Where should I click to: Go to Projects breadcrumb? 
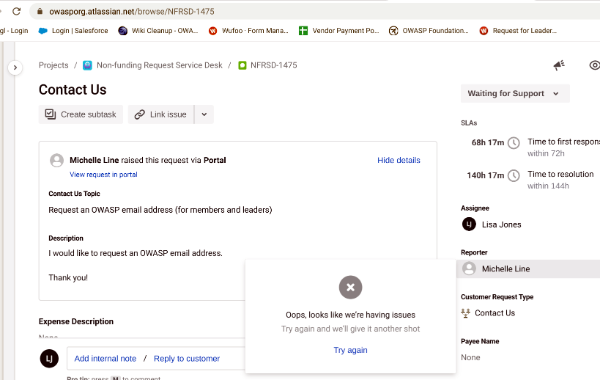53,65
